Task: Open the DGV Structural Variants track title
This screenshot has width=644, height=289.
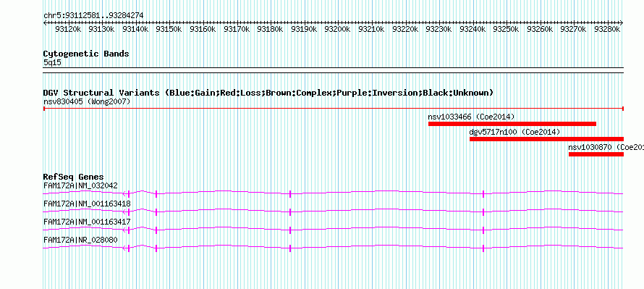Action: pos(268,93)
